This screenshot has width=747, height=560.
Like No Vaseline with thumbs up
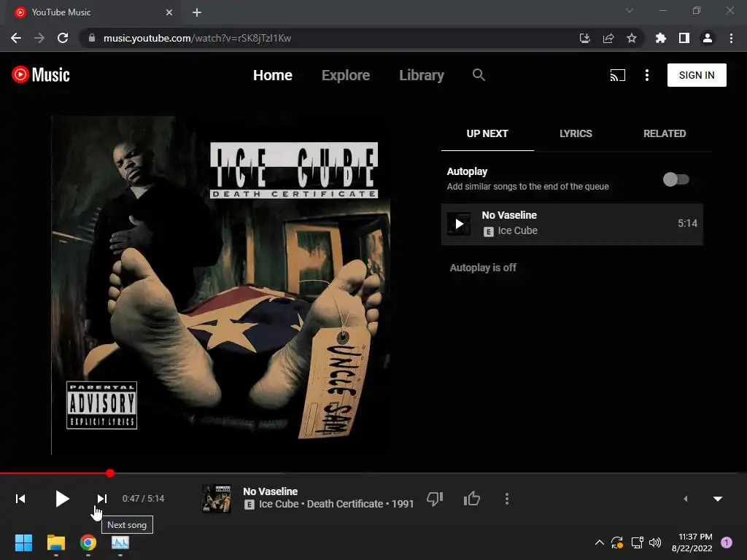click(472, 499)
